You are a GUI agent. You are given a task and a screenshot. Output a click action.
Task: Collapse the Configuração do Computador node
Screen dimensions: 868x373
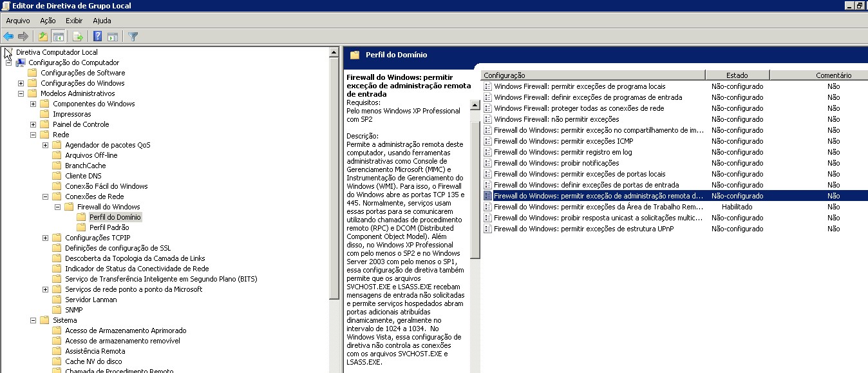(9, 62)
